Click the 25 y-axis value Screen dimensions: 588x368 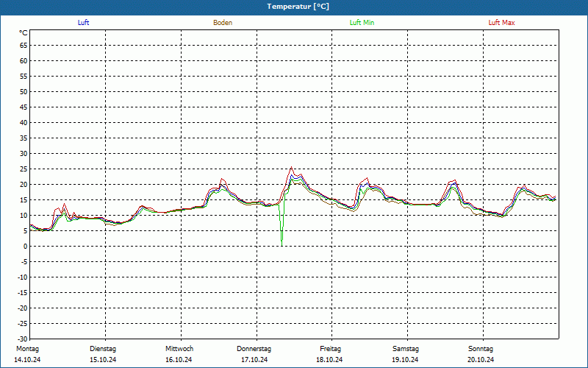(x=24, y=169)
